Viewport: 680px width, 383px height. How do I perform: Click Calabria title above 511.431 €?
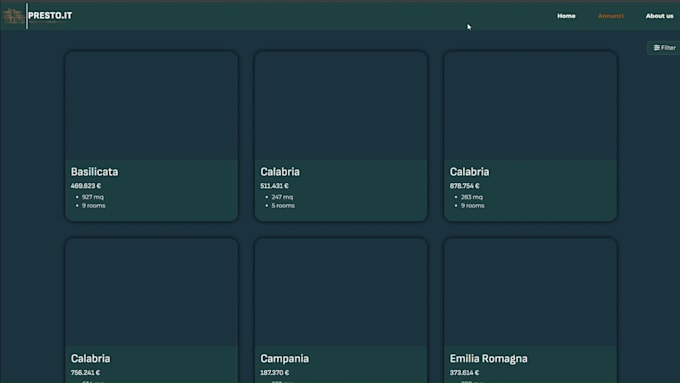tap(280, 172)
